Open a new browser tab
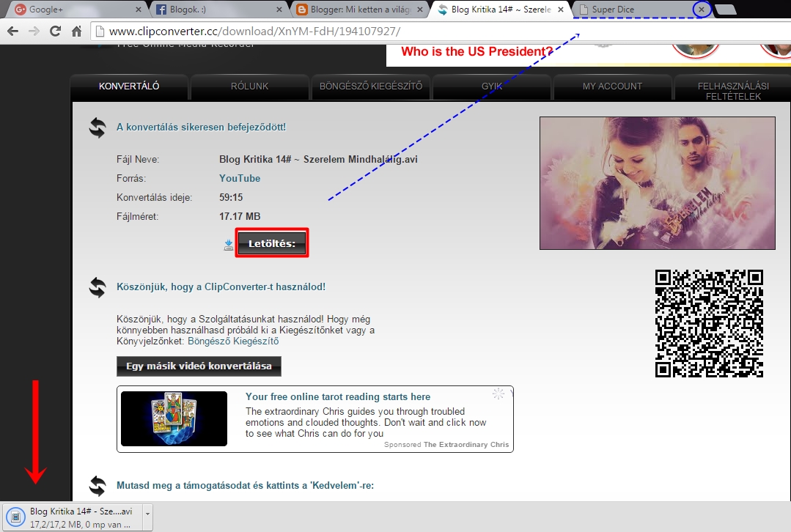The height and width of the screenshot is (532, 791). pos(726,9)
